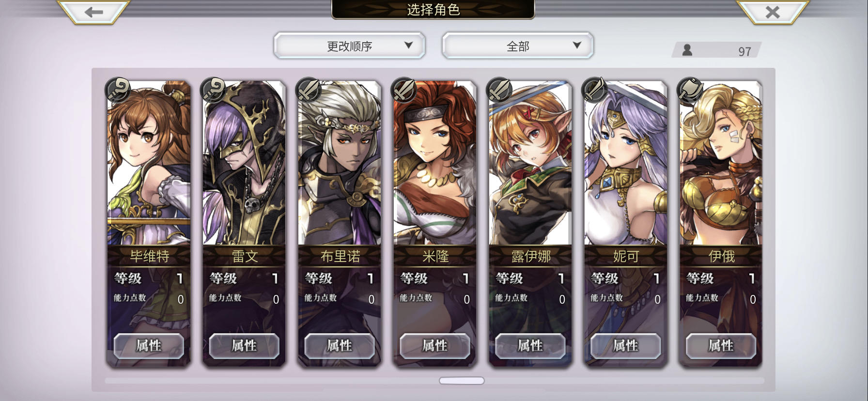
Task: Open 属性 for character 米隆
Action: pyautogui.click(x=435, y=346)
